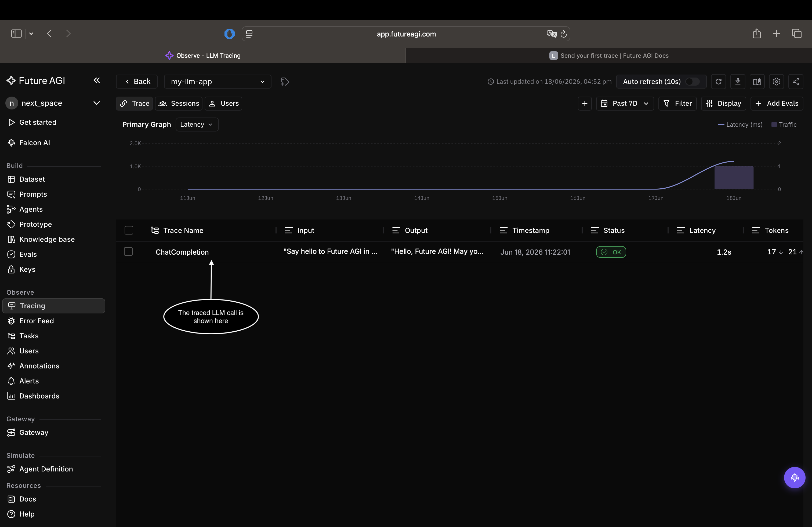Open Knowledge base in the sidebar

click(x=53, y=239)
